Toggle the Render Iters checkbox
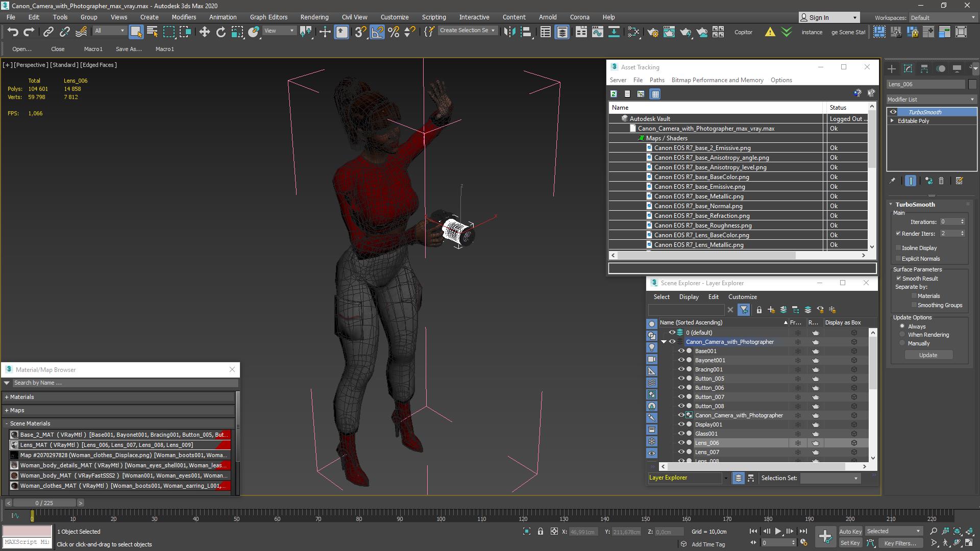The image size is (980, 551). click(x=898, y=234)
